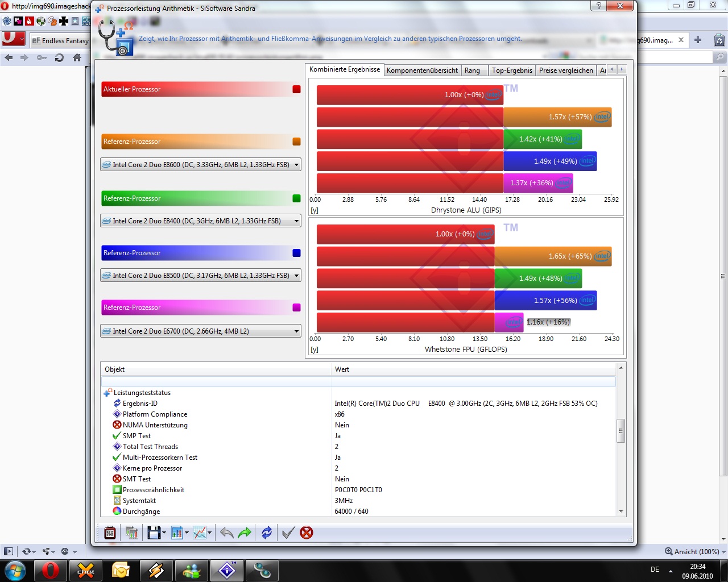Click the red cancel X icon
Viewport: 728px width, 582px height.
307,533
